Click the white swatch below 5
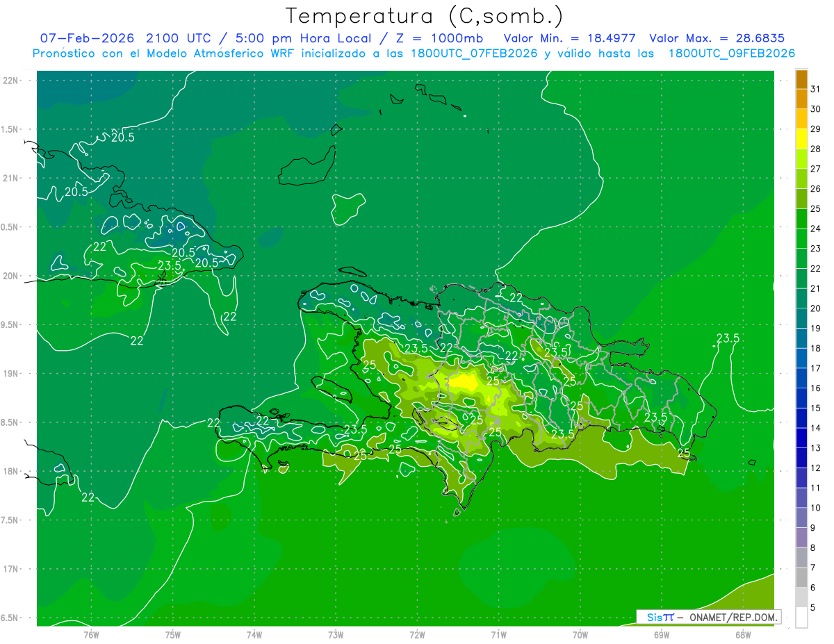834x644 pixels. [801, 617]
